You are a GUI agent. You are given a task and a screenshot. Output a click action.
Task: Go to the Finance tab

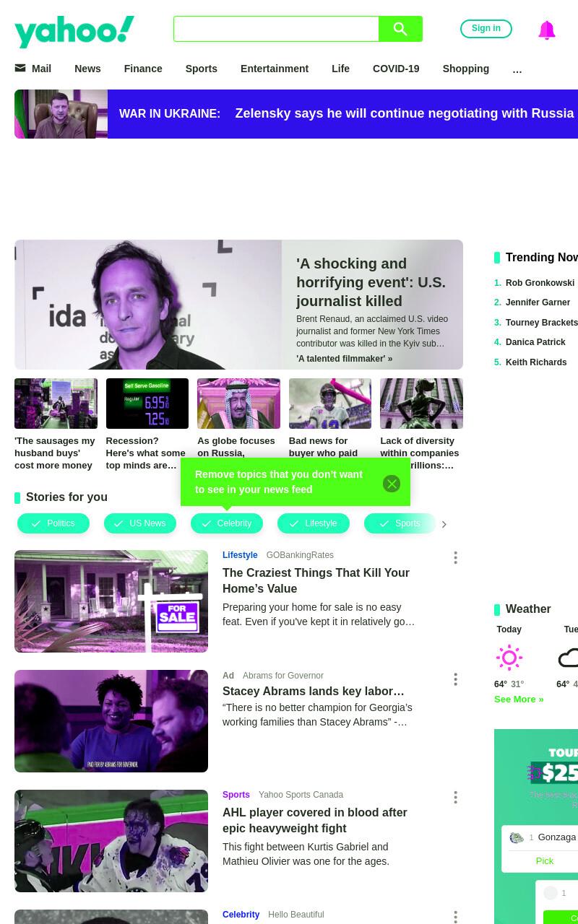tap(143, 69)
